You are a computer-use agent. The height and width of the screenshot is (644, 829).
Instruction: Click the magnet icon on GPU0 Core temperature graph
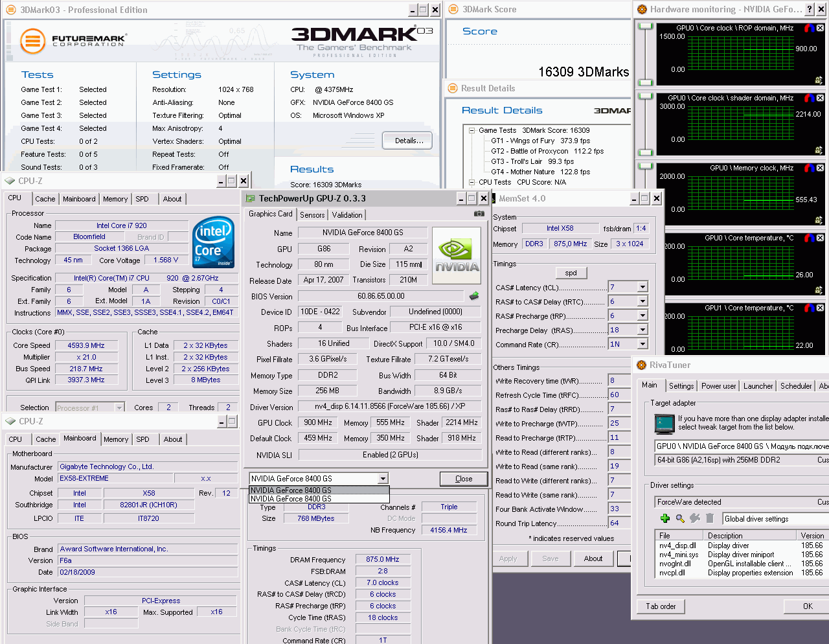click(809, 238)
